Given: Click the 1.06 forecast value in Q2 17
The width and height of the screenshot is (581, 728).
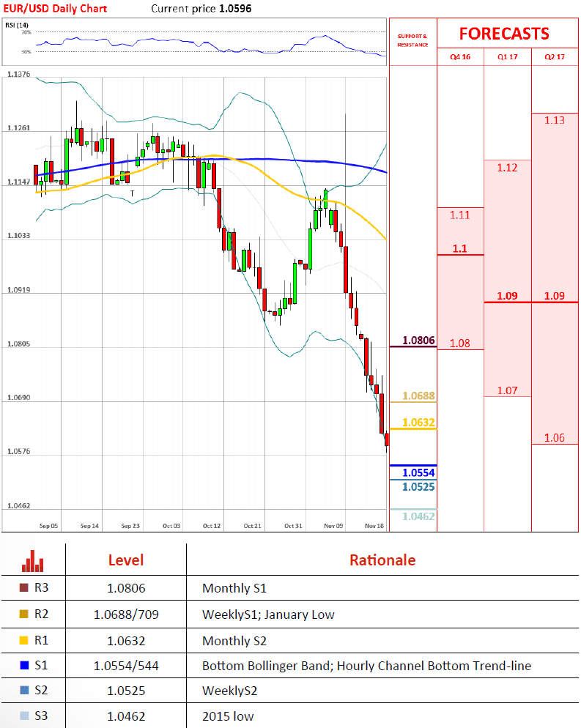Looking at the screenshot, I should point(555,438).
